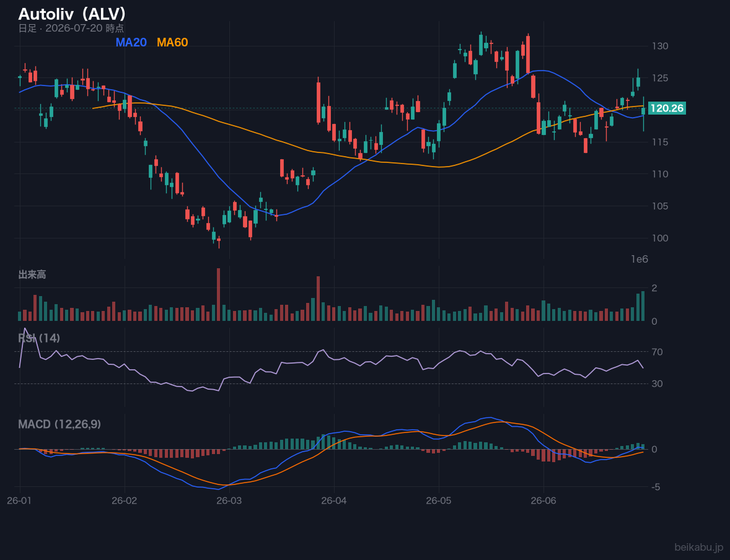Click the 130 price axis label

[660, 46]
